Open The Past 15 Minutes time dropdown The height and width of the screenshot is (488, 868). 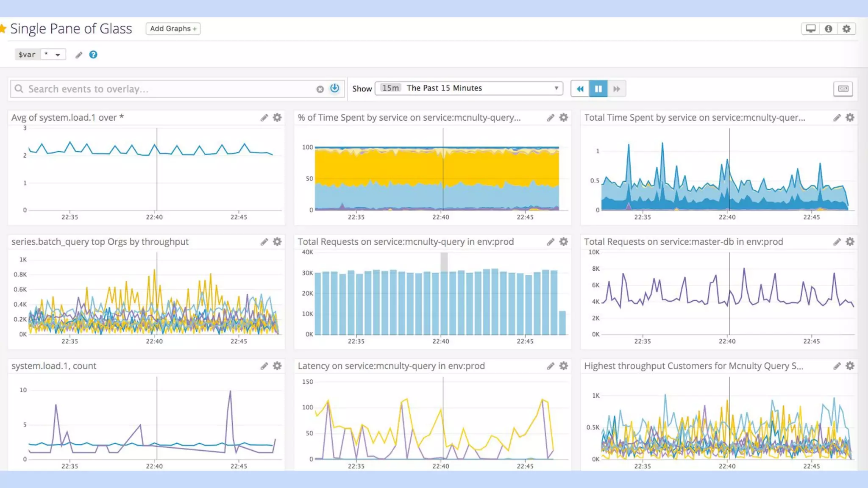pyautogui.click(x=469, y=88)
